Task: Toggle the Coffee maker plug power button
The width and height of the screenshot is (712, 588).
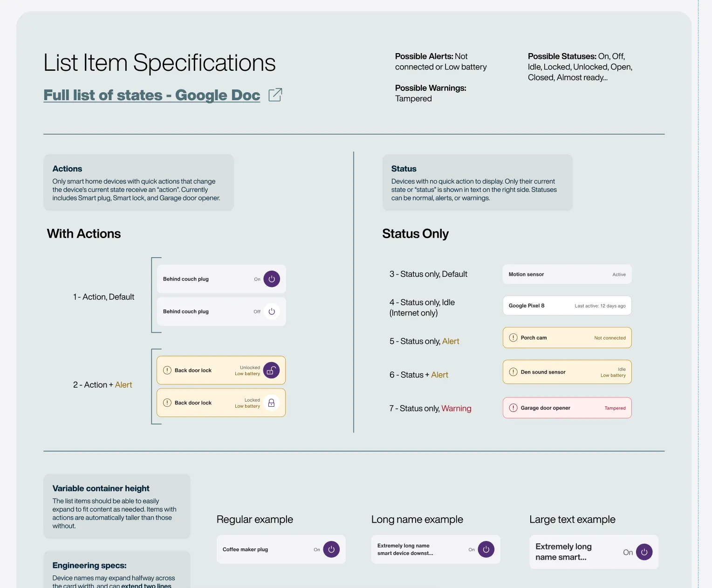Action: (x=331, y=549)
